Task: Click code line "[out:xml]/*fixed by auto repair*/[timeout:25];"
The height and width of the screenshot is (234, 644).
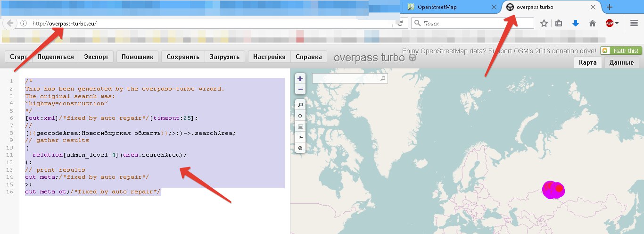Action: (x=112, y=118)
